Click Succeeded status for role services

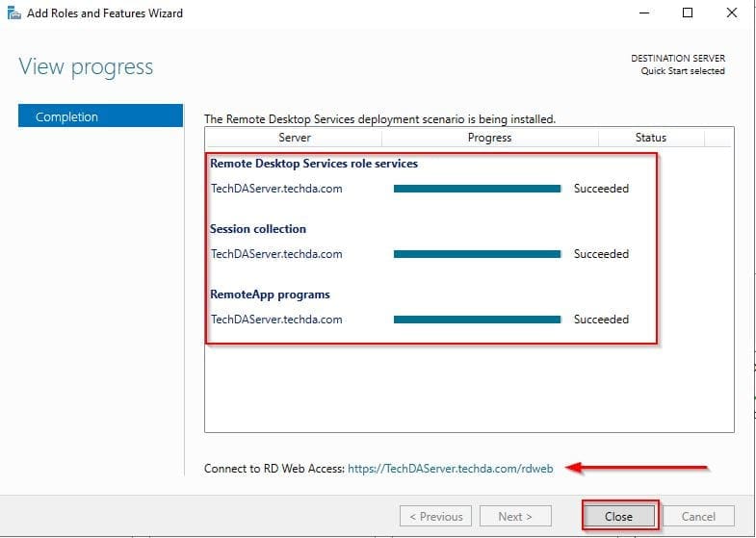click(x=601, y=189)
